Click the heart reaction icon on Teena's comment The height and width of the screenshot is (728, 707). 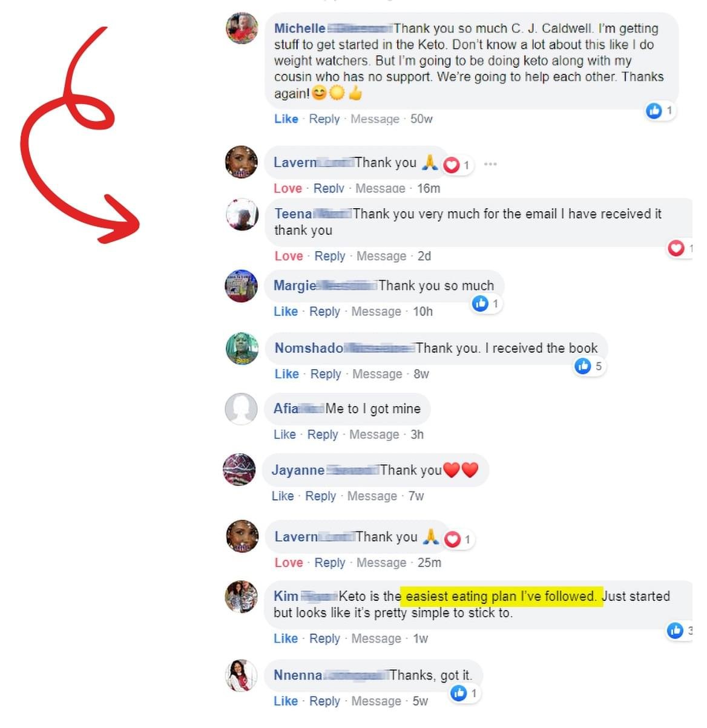676,248
